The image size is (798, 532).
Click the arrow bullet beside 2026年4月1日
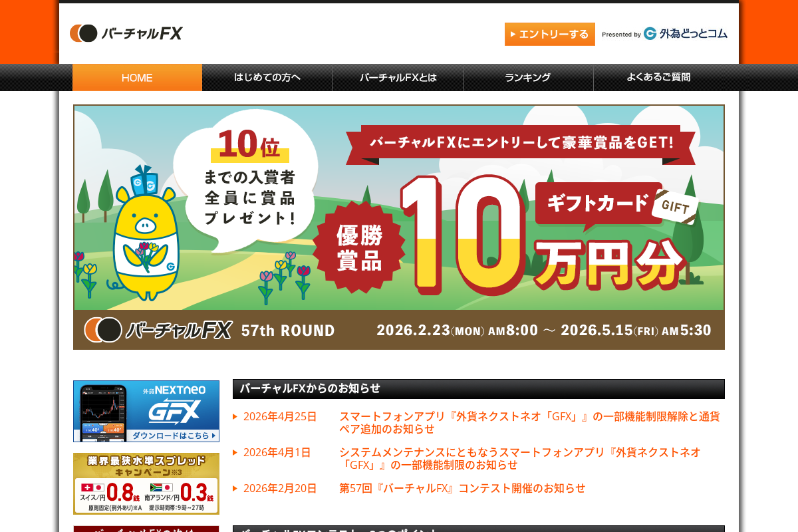coord(235,452)
